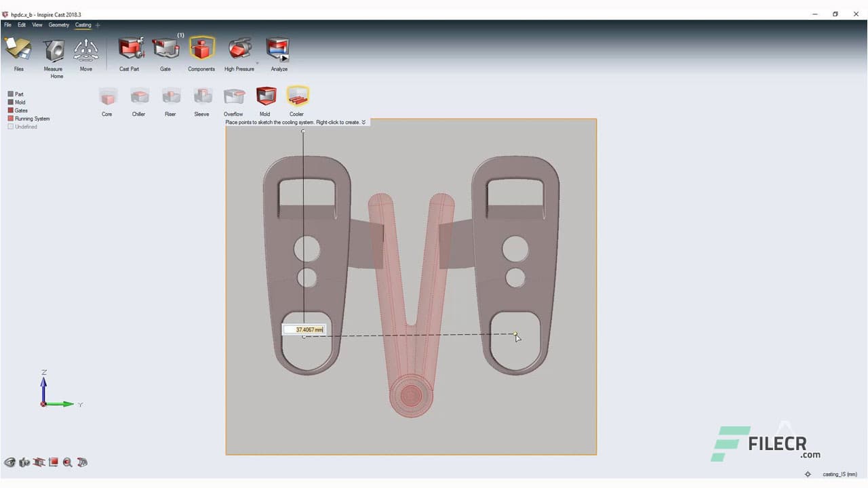Pick the Chiller component icon
The height and width of the screenshot is (488, 868).
point(139,96)
